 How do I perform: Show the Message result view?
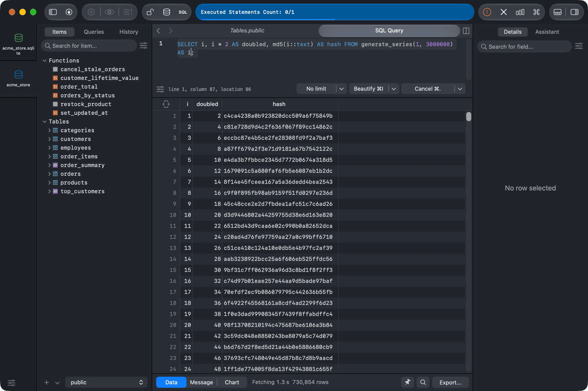(x=201, y=382)
